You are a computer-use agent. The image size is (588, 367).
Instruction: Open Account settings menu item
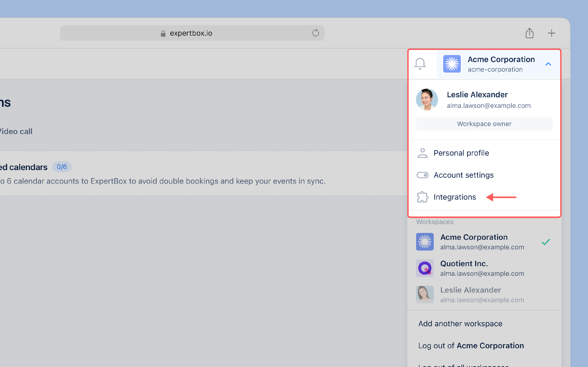(463, 175)
